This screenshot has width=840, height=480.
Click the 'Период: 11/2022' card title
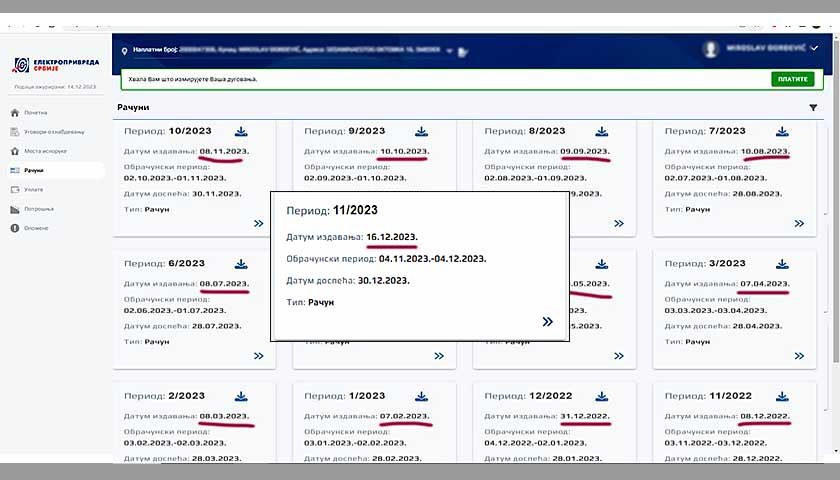coord(708,396)
